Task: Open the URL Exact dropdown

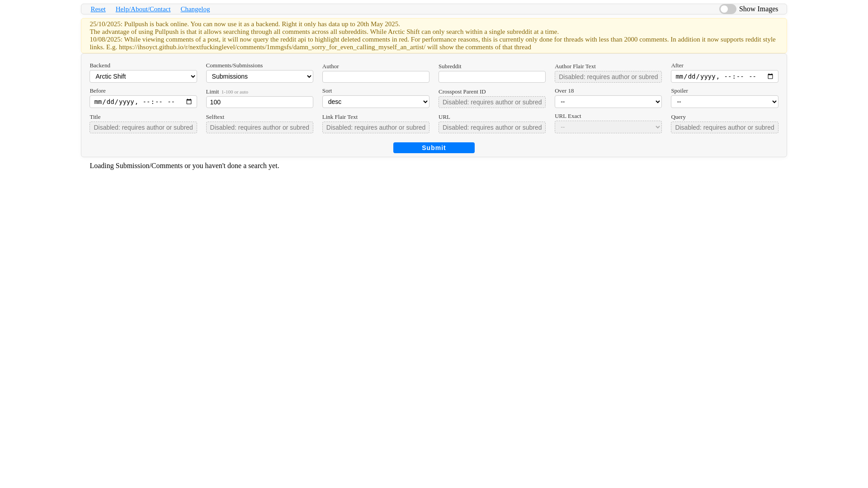Action: [608, 127]
